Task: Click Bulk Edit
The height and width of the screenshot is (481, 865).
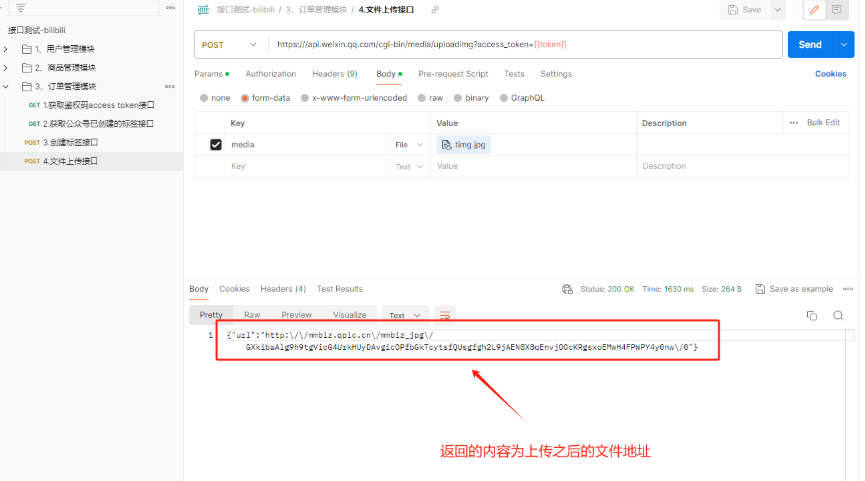Action: (x=823, y=122)
